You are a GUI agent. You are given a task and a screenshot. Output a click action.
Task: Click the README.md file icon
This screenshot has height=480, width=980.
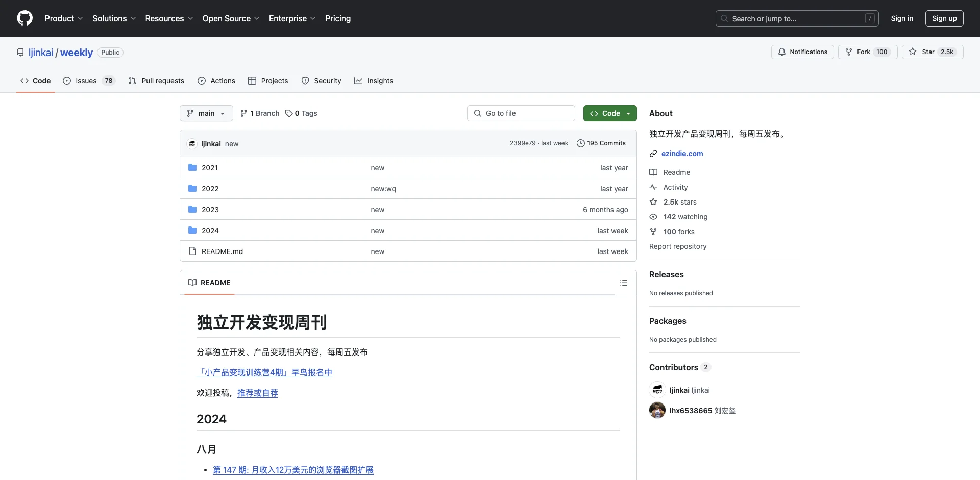pyautogui.click(x=192, y=251)
